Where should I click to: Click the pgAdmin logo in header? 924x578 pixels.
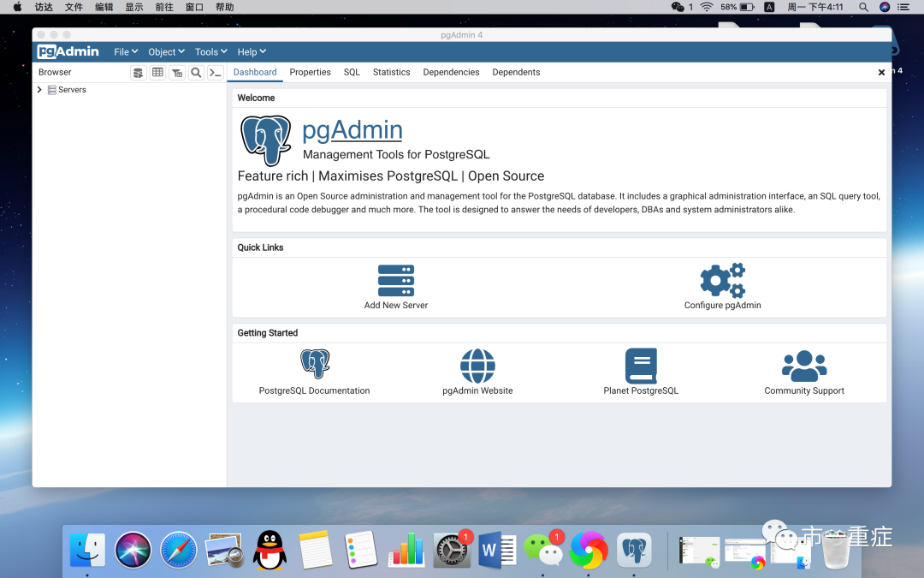(68, 52)
